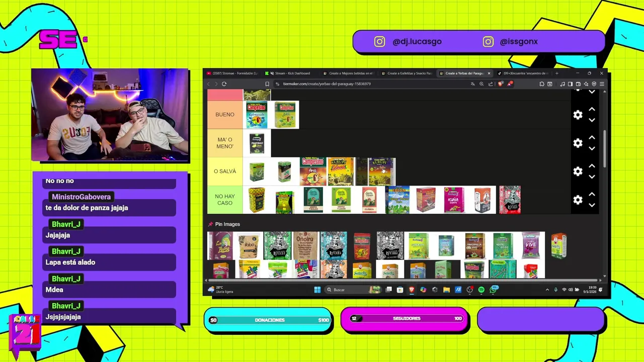Click the share page icon in address bar

[x=491, y=84]
